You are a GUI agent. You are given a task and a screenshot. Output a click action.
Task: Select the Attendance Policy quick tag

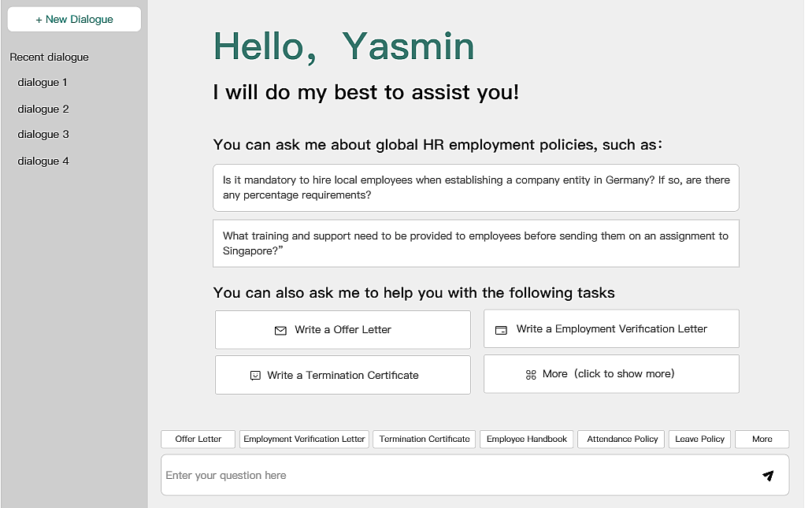click(x=621, y=439)
